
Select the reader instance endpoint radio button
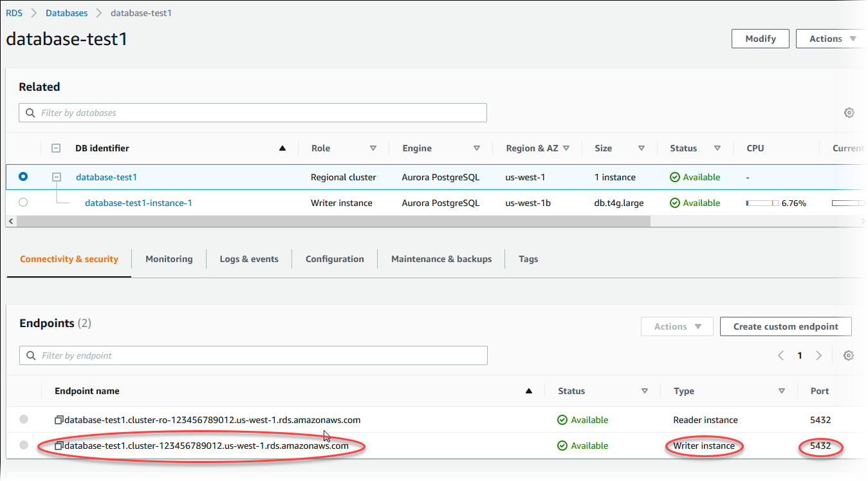coord(23,419)
